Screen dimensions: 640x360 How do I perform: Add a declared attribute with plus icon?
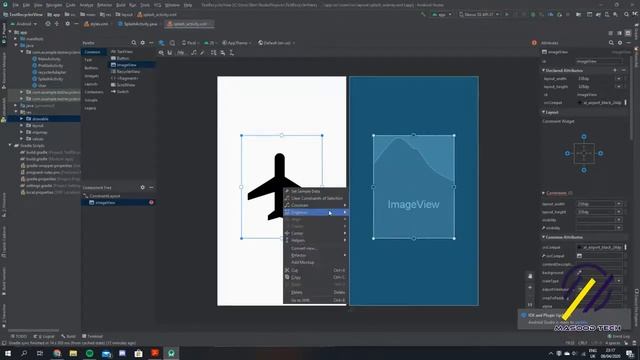tap(615, 71)
